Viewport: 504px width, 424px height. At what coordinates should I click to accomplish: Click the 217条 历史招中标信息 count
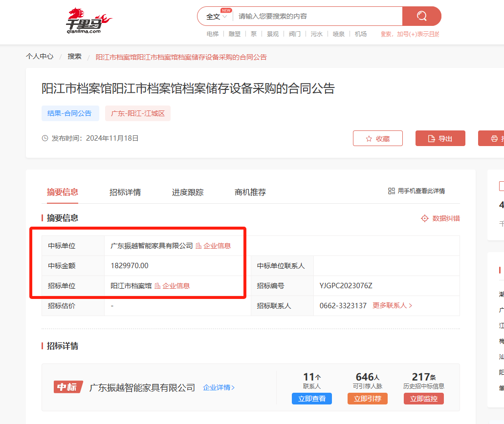424,377
